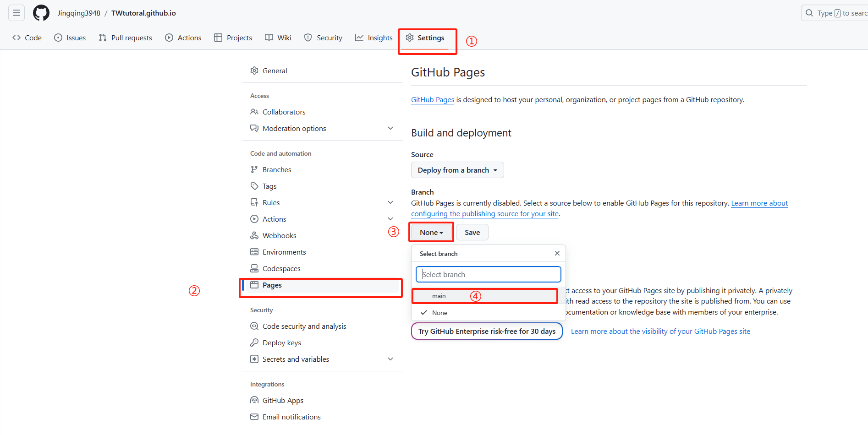Click the Settings gear icon in top nav
Screen dimensions: 868x435
tap(410, 38)
